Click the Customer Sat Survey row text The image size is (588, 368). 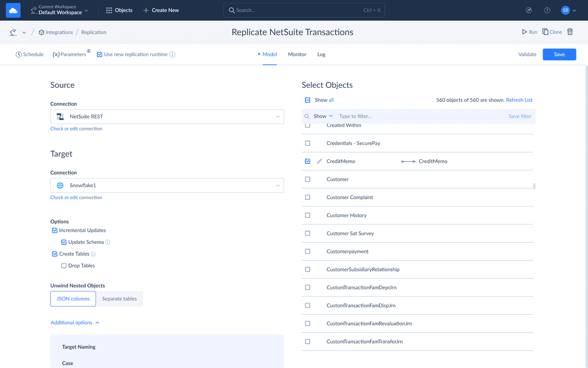pyautogui.click(x=350, y=234)
